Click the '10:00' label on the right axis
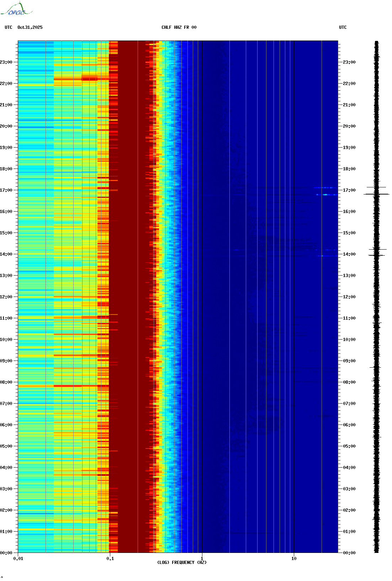 (349, 340)
